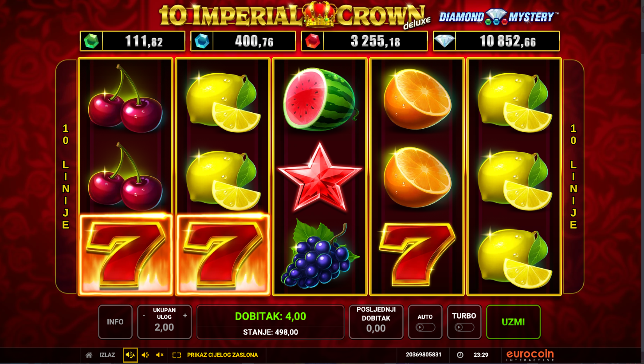Open the INFO paytable panel
Screen dimensions: 644x364
pos(115,322)
